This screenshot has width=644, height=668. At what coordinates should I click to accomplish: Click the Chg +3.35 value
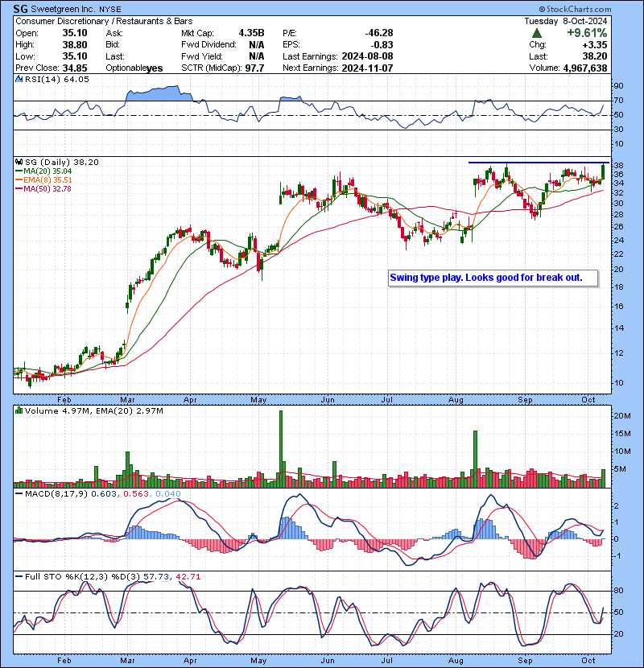pos(595,45)
